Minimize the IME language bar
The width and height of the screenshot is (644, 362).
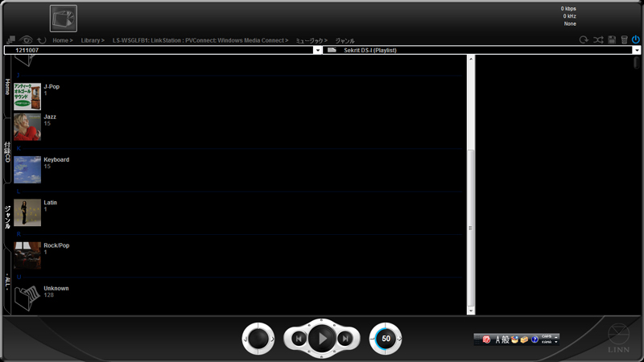point(556,336)
